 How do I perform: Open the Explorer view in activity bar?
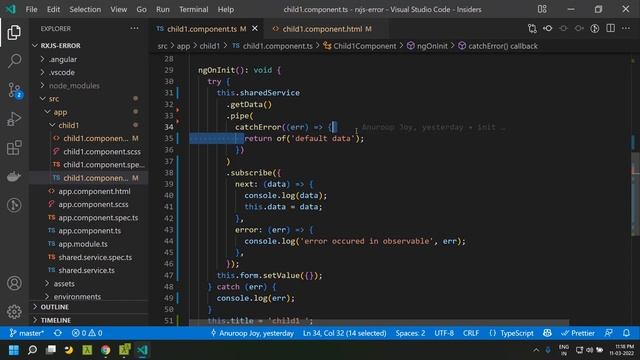coord(14,32)
